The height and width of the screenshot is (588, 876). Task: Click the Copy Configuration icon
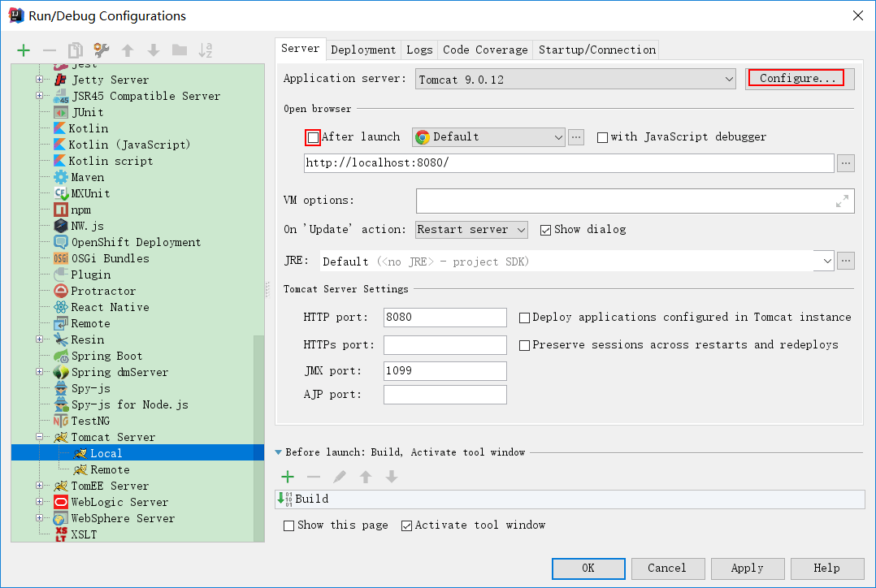click(76, 51)
